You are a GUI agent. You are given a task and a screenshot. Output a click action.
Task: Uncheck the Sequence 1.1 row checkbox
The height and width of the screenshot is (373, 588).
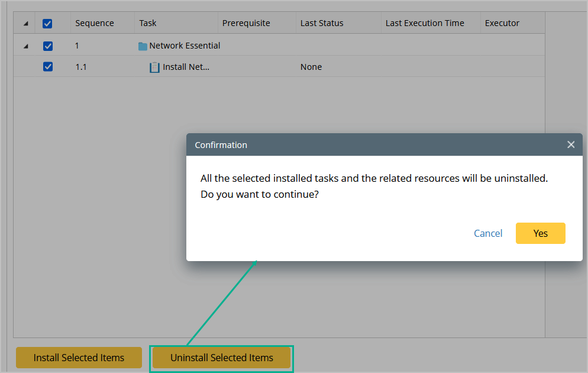(x=48, y=67)
